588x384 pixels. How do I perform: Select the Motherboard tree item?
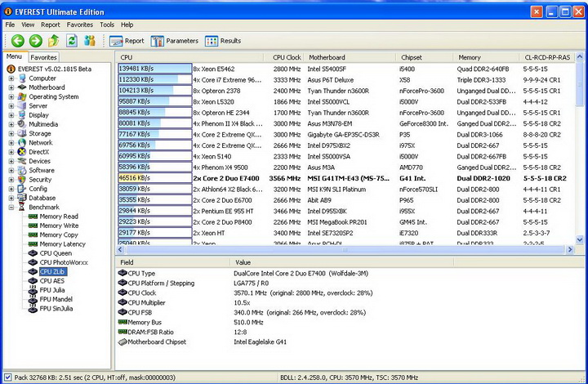pos(47,87)
